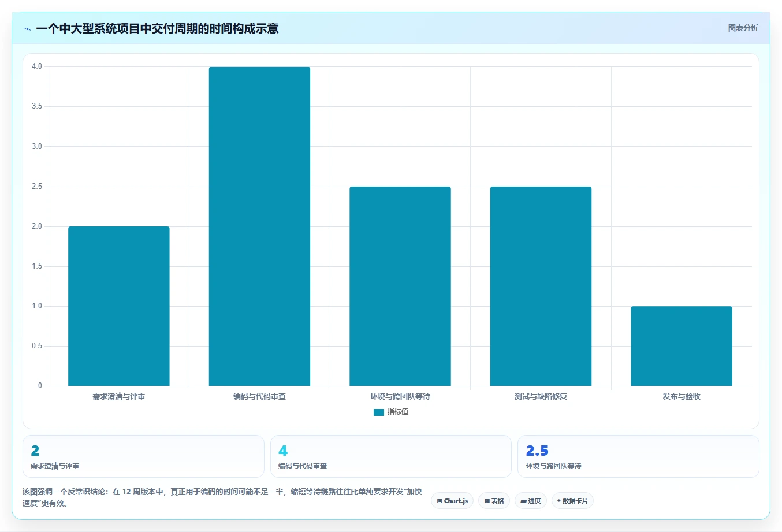Image resolution: width=782 pixels, height=532 pixels.
Task: Click the stat card value 2.5
Action: point(537,451)
